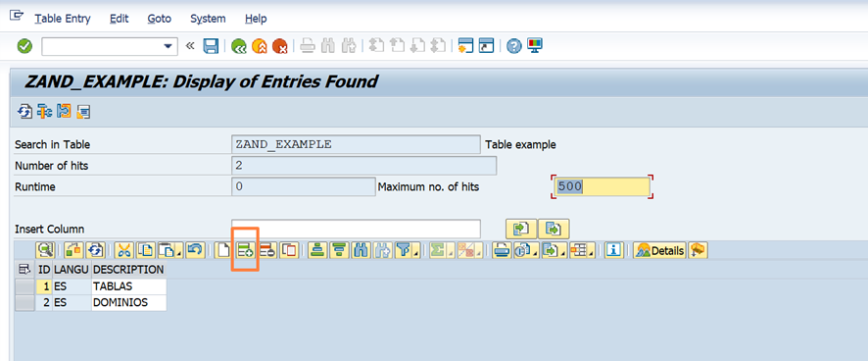Undo using the curved arrow icon
This screenshot has width=868, height=361.
(x=194, y=250)
